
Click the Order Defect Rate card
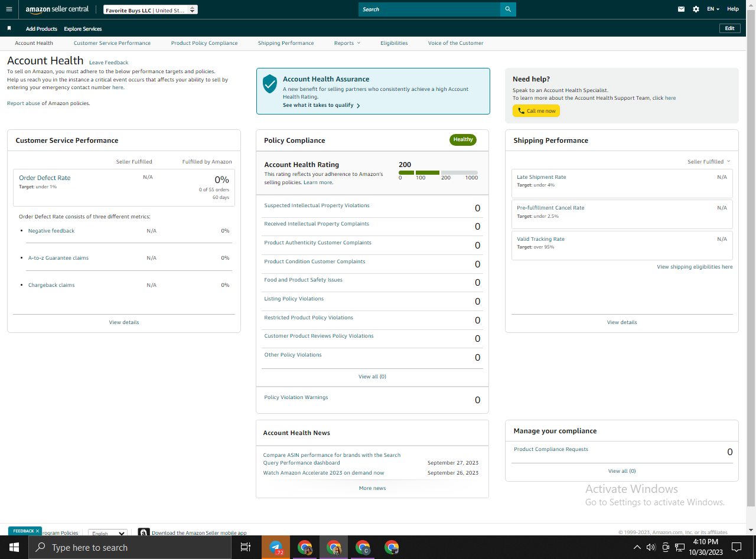(124, 188)
